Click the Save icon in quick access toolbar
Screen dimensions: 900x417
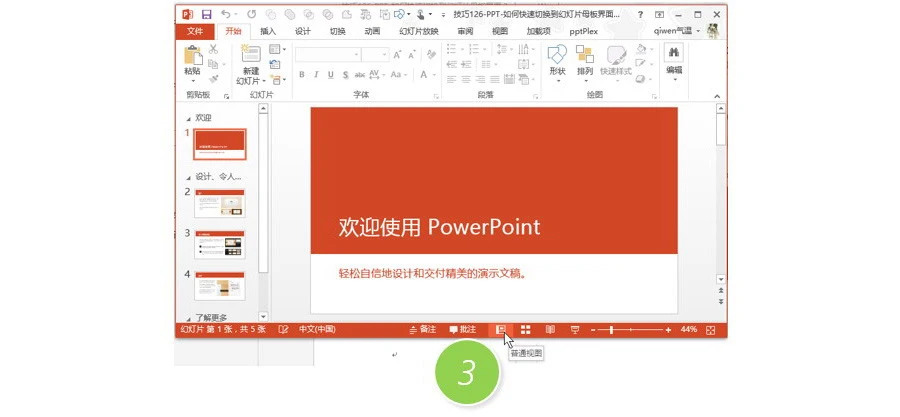pos(206,14)
